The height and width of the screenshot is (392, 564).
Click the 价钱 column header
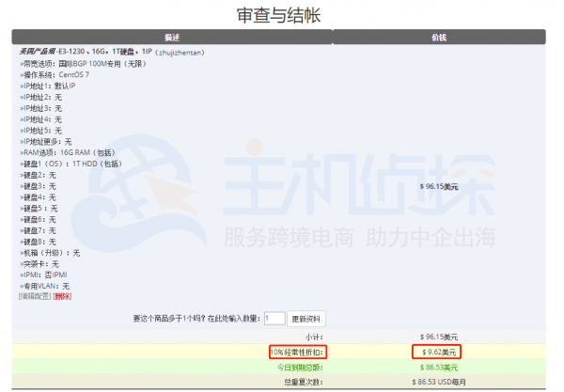point(439,38)
